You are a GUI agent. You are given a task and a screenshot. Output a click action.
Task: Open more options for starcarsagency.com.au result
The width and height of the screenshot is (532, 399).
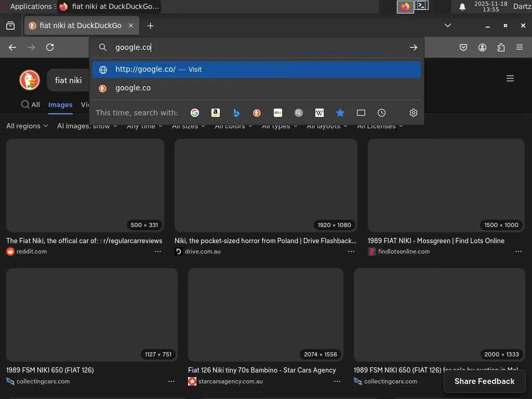point(337,381)
